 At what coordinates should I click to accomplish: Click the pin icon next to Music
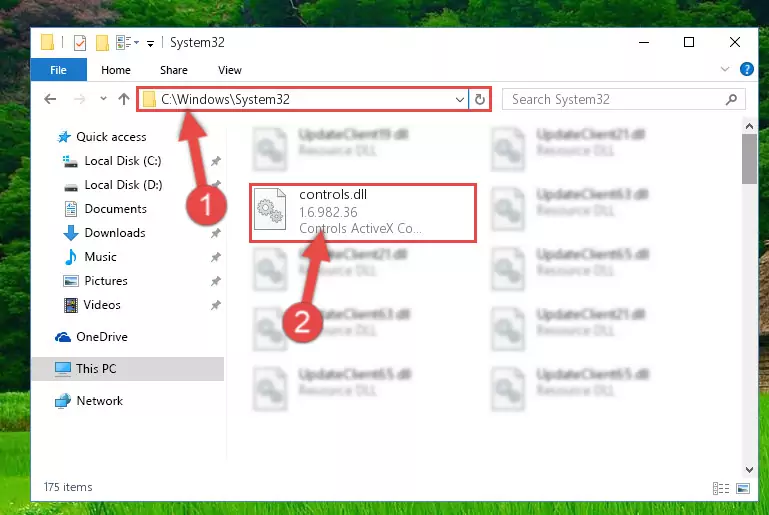216,257
